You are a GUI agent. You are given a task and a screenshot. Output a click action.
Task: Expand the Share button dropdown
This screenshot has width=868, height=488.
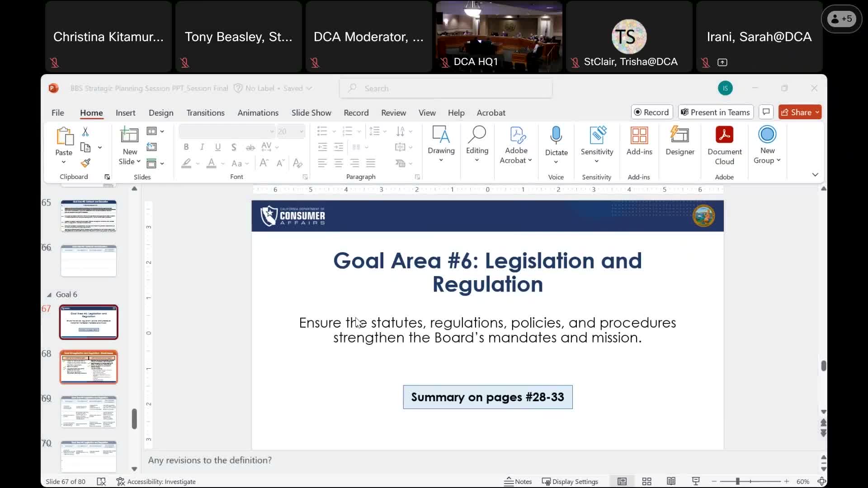click(817, 113)
